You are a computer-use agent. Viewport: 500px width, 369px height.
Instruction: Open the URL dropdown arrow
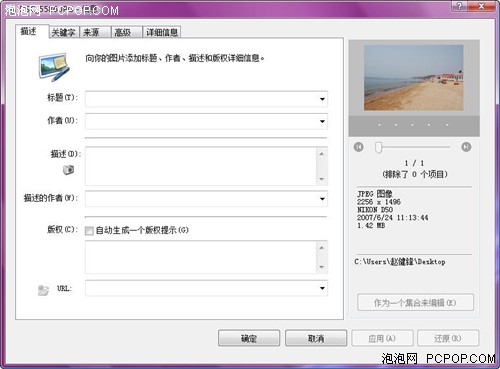pos(322,288)
